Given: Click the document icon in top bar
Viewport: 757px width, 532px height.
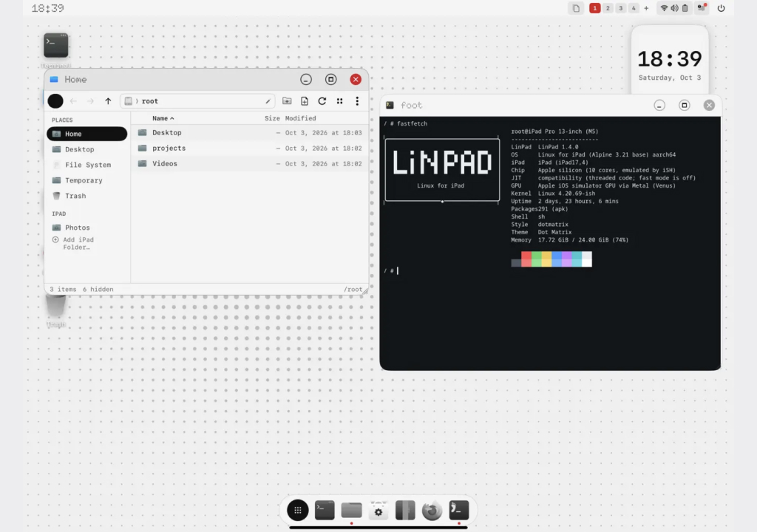Looking at the screenshot, I should (576, 8).
